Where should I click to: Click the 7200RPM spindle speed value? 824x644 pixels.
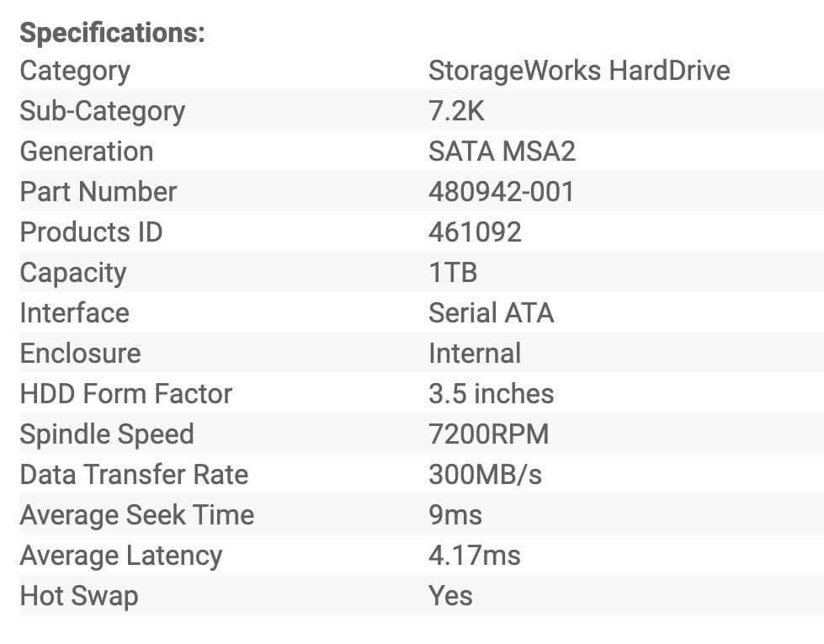pos(488,434)
